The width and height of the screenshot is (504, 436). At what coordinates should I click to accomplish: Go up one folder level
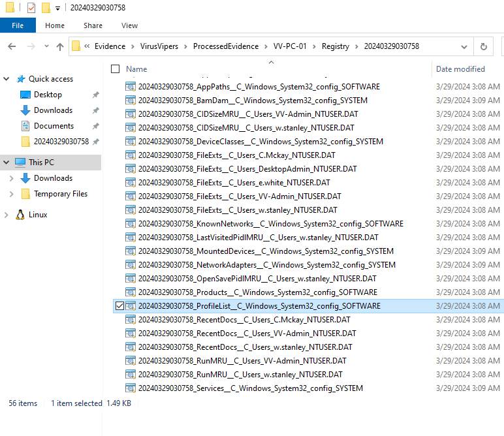pyautogui.click(x=60, y=47)
